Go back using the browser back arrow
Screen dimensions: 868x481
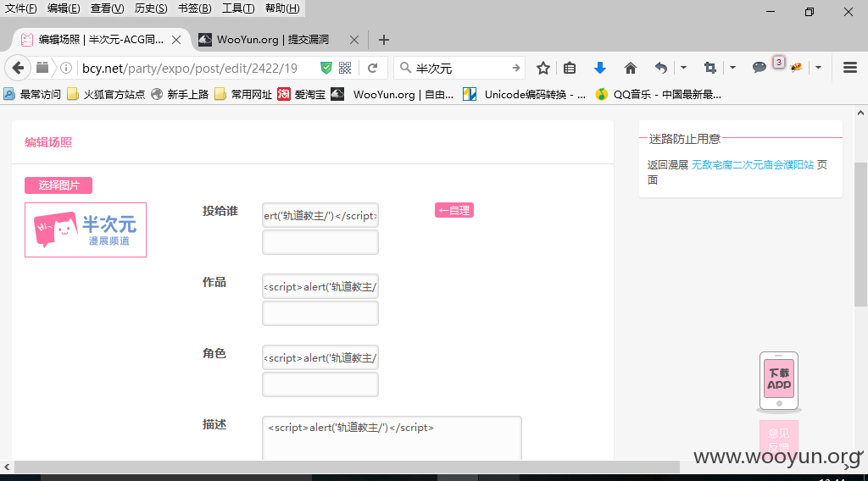pos(18,68)
